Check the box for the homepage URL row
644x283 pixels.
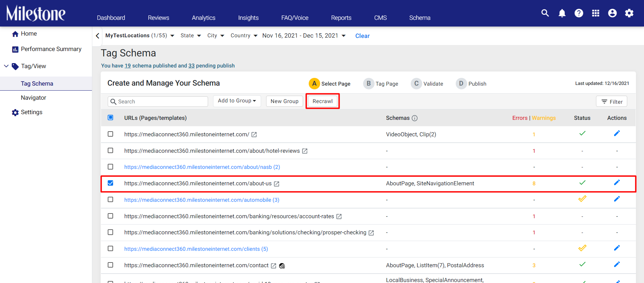tap(110, 134)
